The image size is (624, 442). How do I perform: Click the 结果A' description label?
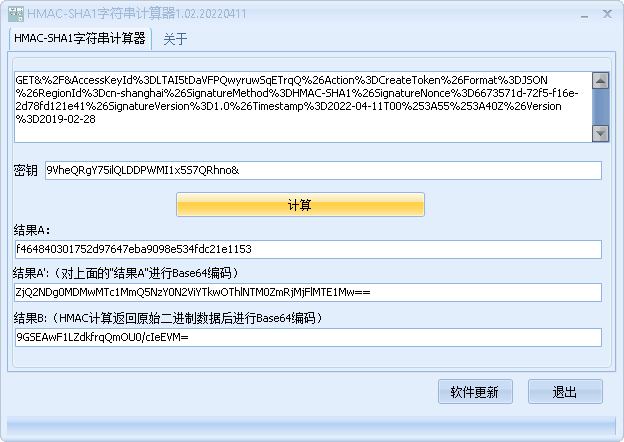[126, 273]
